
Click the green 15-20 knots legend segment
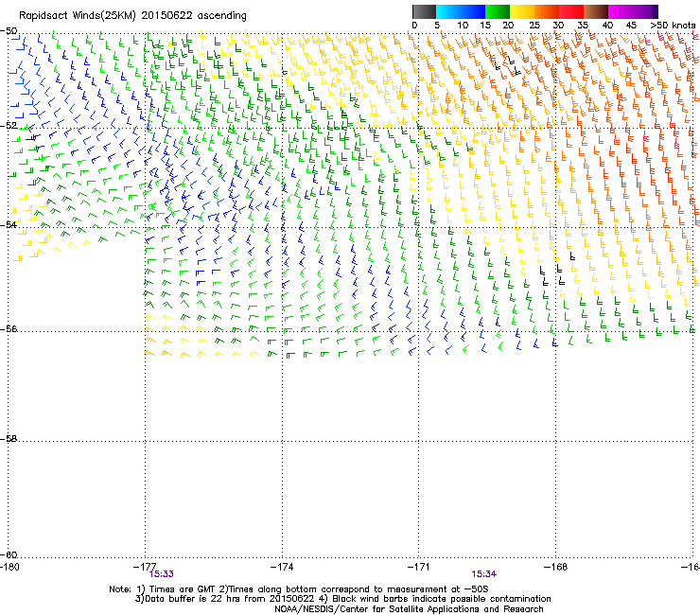pyautogui.click(x=498, y=11)
